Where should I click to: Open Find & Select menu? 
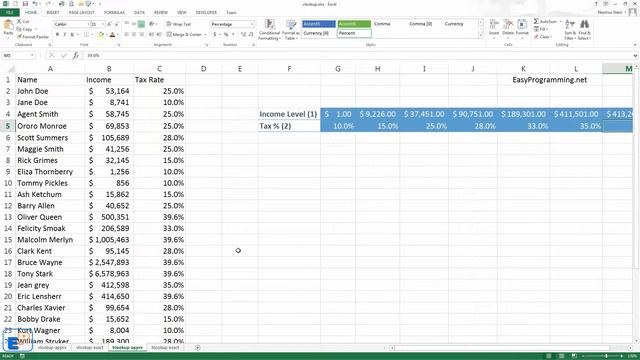tap(584, 29)
